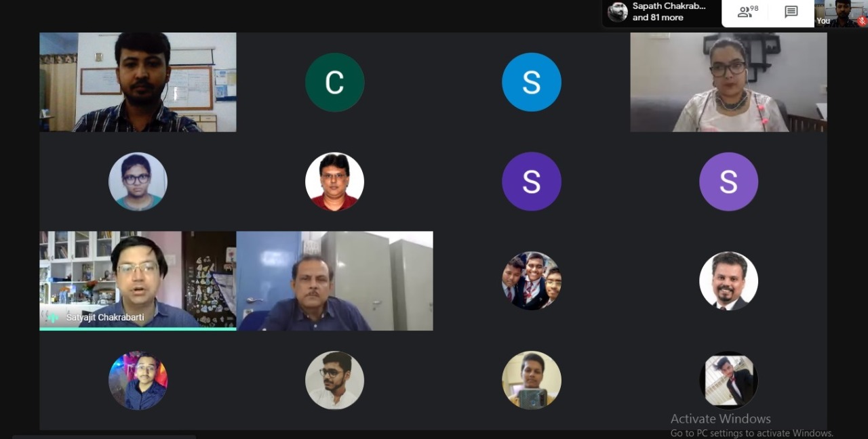Select the blue S participant avatar
Image resolution: width=868 pixels, height=439 pixels.
532,83
